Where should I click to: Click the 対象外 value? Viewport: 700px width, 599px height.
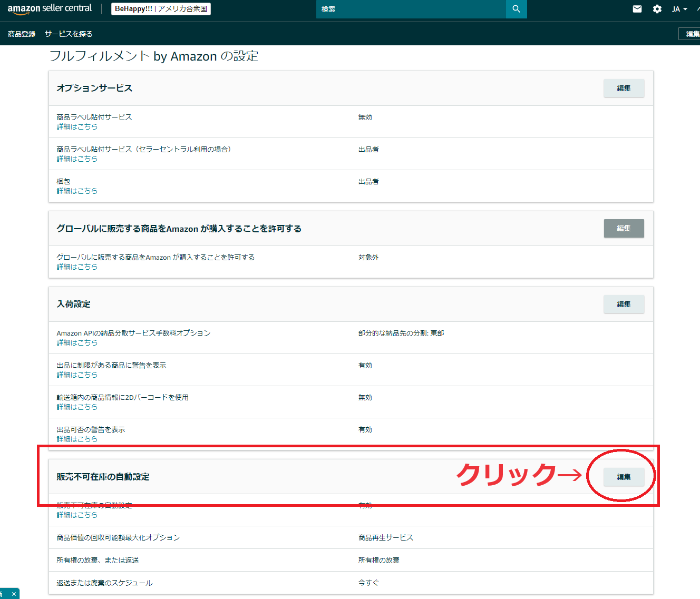point(368,257)
